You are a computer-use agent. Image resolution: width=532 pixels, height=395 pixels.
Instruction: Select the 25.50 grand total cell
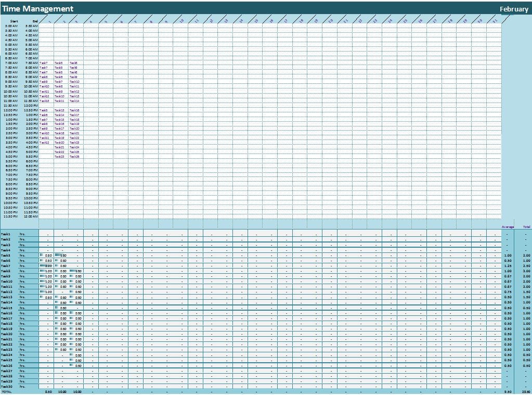pyautogui.click(x=525, y=391)
